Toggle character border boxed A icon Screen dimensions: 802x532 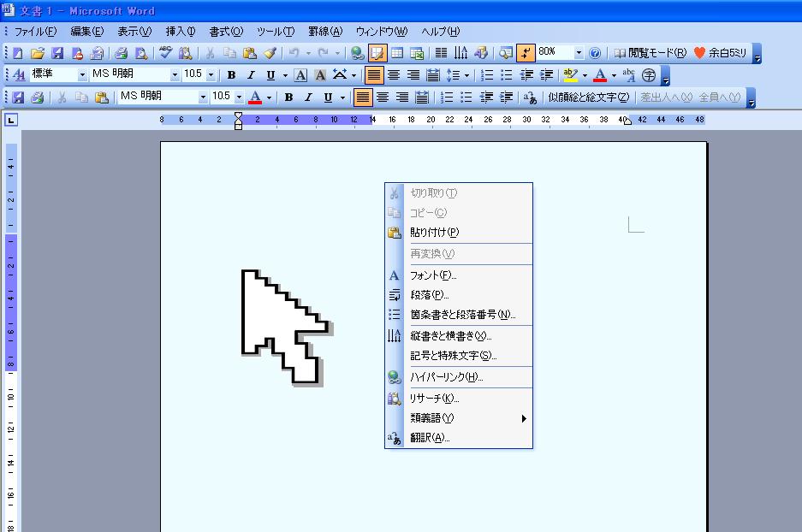[300, 75]
